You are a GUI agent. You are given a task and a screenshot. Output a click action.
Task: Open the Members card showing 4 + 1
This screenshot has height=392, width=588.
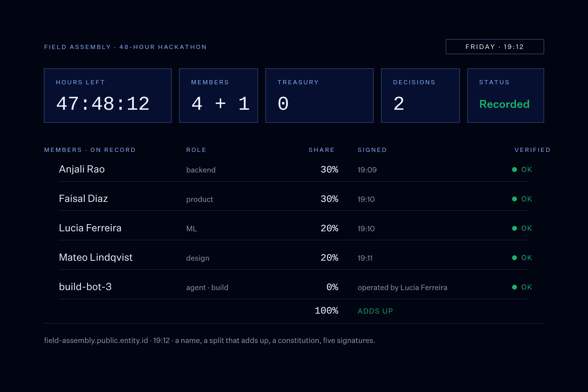click(219, 96)
